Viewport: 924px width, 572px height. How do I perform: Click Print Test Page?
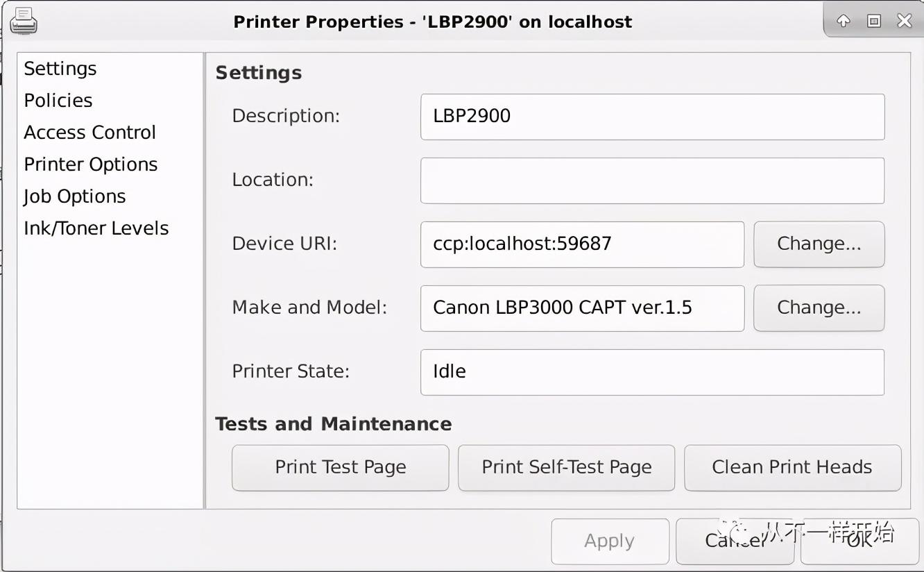pyautogui.click(x=341, y=468)
